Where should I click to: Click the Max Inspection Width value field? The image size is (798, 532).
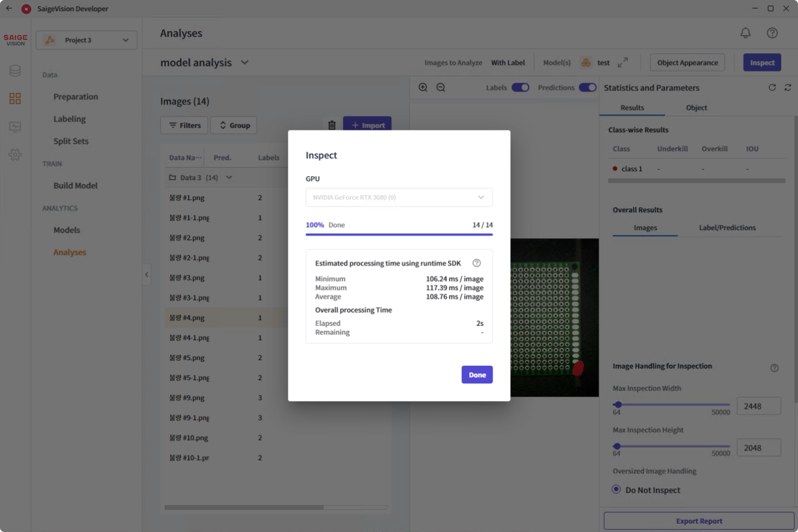(x=759, y=406)
